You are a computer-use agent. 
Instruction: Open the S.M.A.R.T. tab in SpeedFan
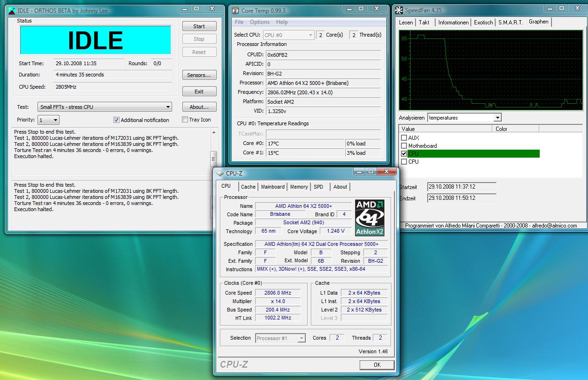510,23
